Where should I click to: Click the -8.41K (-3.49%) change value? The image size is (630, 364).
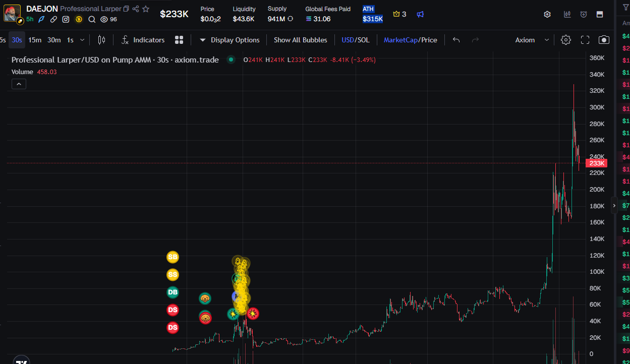pos(352,59)
